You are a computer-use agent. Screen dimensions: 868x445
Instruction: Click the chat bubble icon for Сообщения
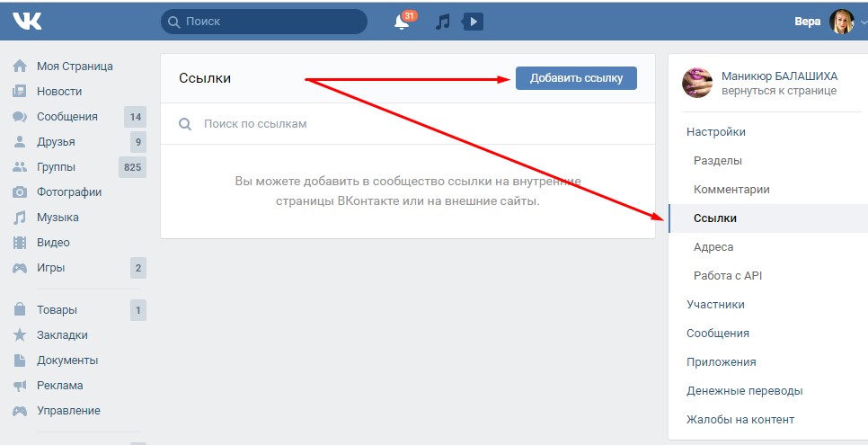click(x=20, y=117)
